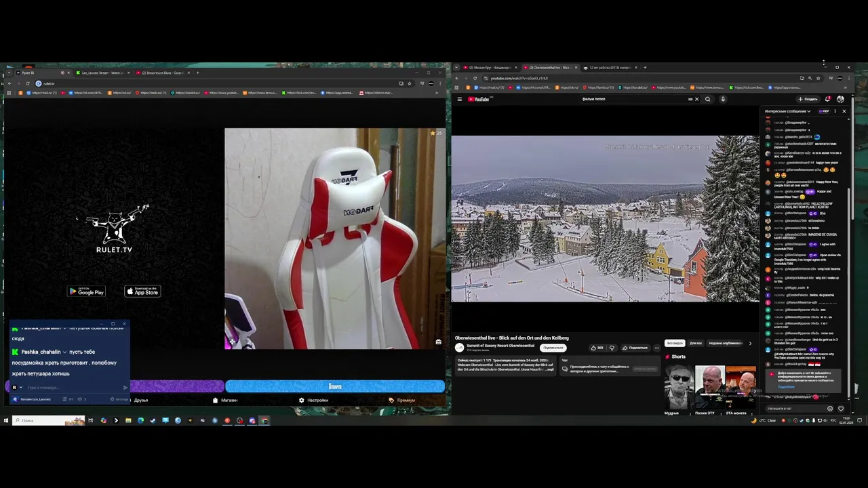Reload the rulet.tv page
Image resolution: width=868 pixels, height=488 pixels.
[x=27, y=83]
